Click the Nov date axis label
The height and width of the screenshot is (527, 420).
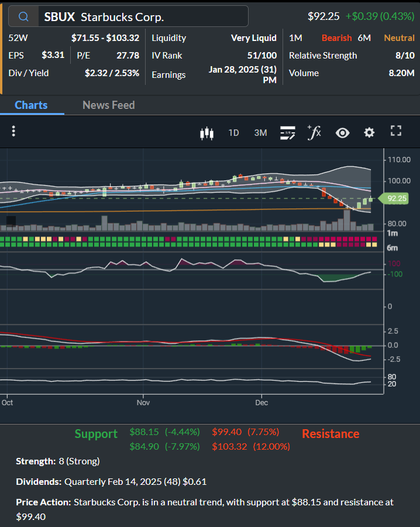pyautogui.click(x=143, y=403)
